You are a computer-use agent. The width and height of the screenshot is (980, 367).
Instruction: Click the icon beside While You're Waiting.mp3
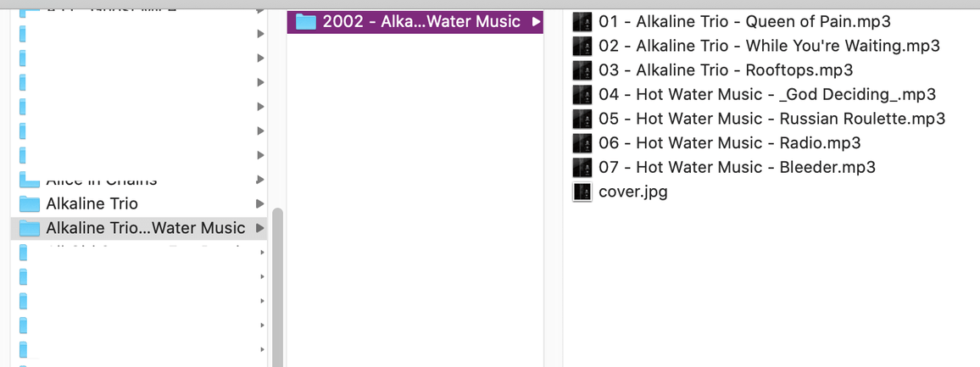click(x=582, y=46)
